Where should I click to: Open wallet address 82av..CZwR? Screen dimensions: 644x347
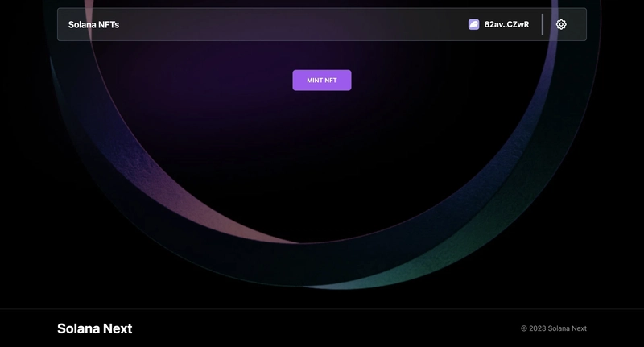pyautogui.click(x=506, y=24)
